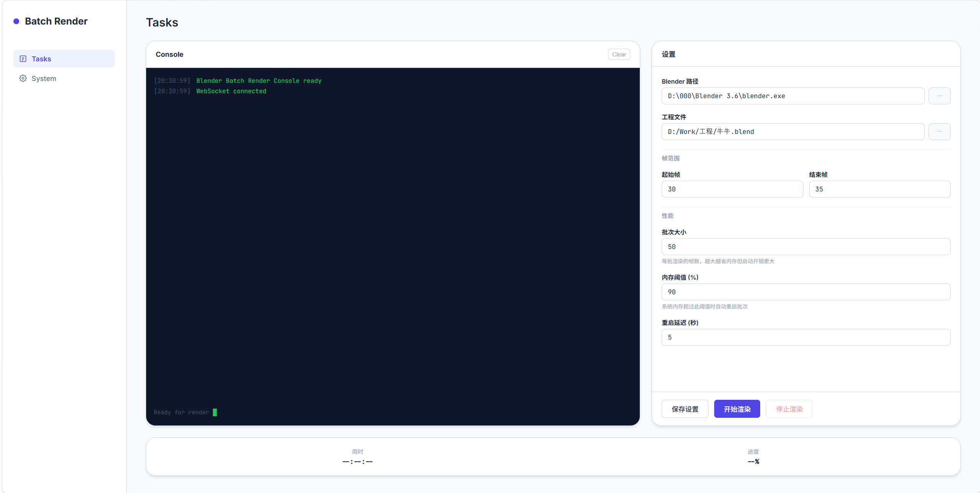Click the purple dot app logo
Screen dimensions: 980x493
pos(16,21)
